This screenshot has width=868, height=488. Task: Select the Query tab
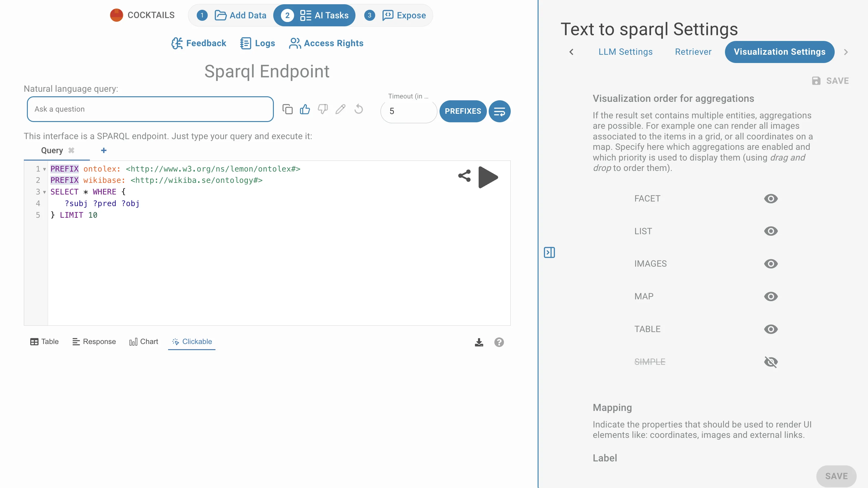(x=52, y=151)
